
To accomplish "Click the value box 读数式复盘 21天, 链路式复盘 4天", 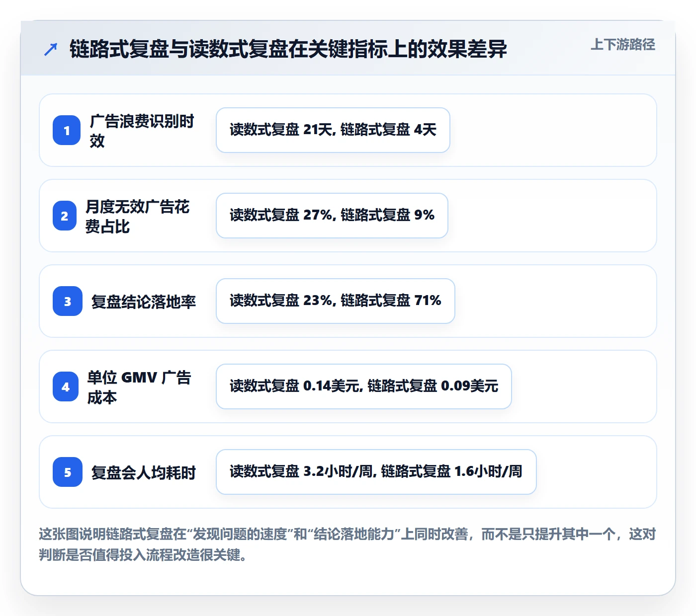I will (x=333, y=130).
